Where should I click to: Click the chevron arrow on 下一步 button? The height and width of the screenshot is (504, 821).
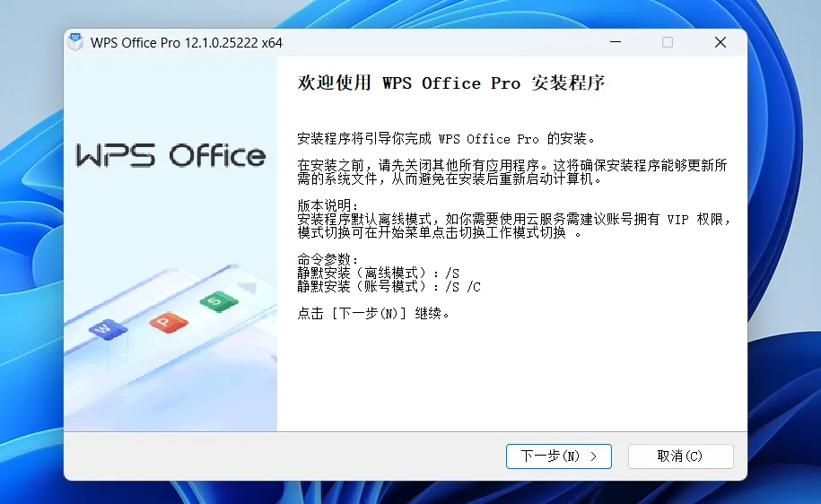593,456
